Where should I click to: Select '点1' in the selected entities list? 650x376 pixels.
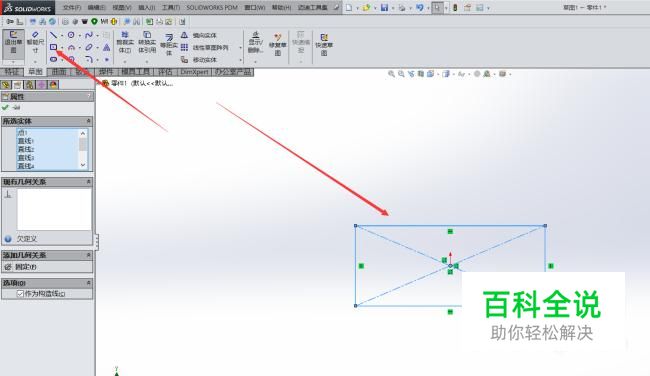22,133
